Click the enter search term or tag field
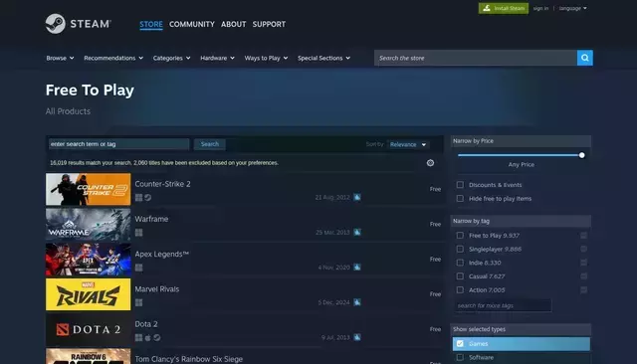The image size is (637, 364). [119, 144]
